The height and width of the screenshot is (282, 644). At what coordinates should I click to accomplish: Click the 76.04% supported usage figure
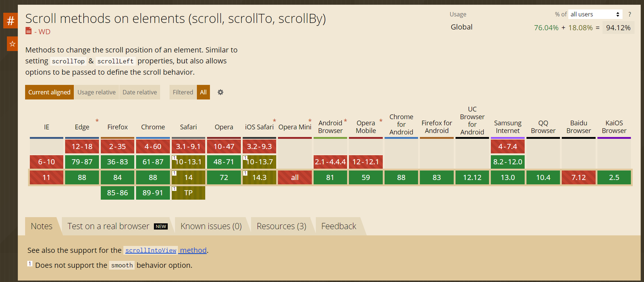[546, 28]
